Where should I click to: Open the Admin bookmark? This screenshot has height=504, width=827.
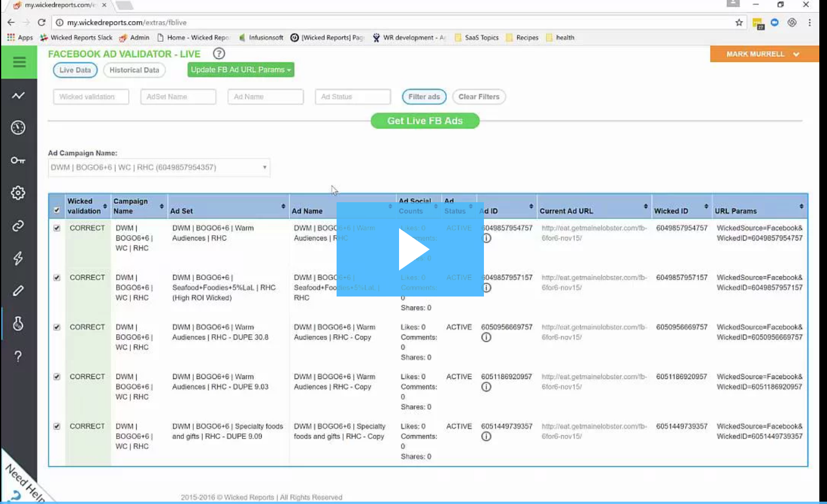134,38
